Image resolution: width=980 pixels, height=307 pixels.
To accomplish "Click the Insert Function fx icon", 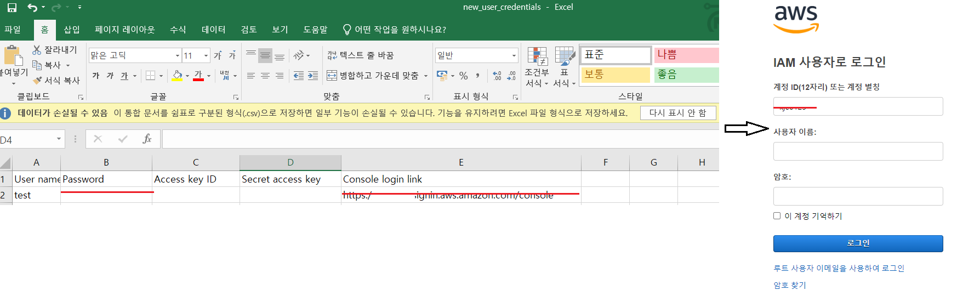I will pos(147,139).
